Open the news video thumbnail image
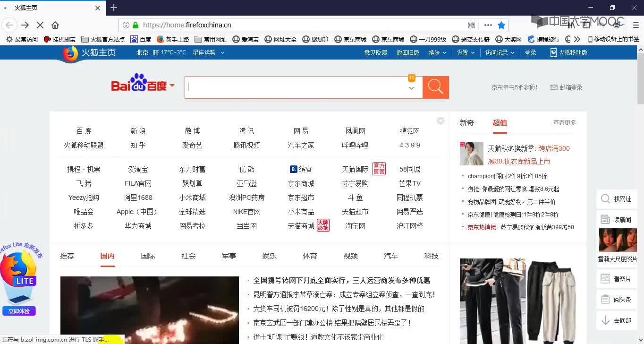This screenshot has width=644, height=344. coord(150,310)
